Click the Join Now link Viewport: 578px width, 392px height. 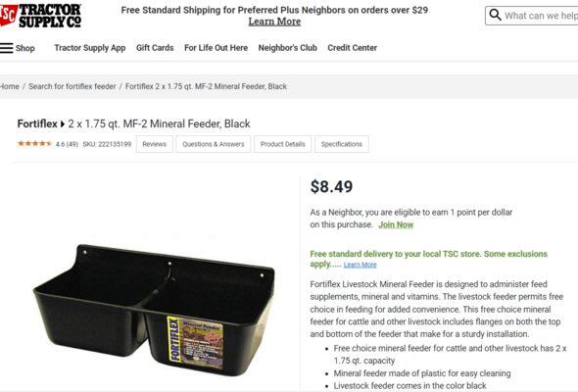(x=396, y=224)
